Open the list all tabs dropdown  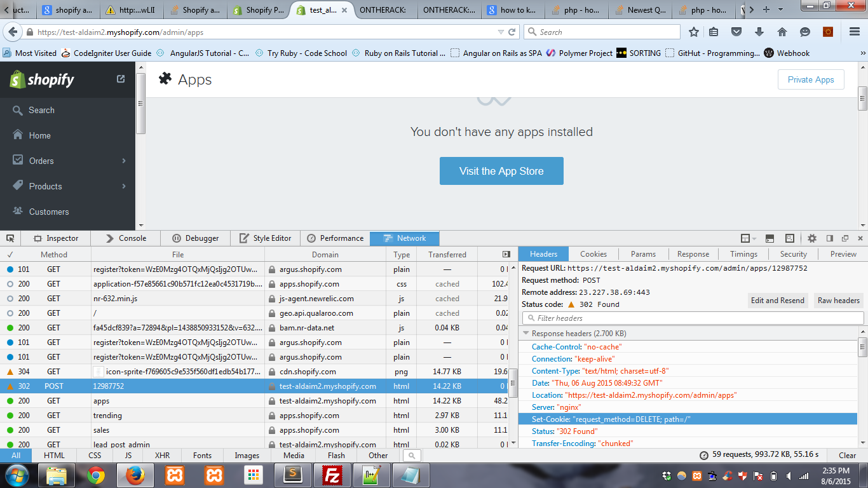[780, 10]
